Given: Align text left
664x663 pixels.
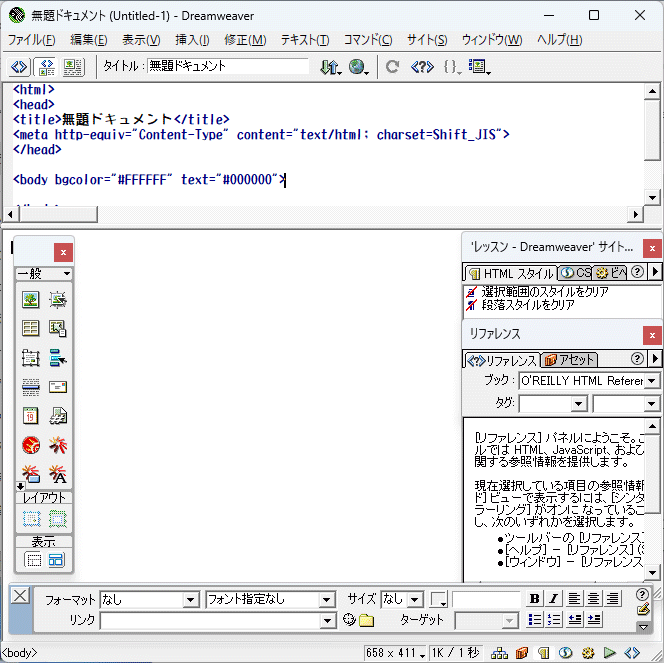Looking at the screenshot, I should [574, 599].
